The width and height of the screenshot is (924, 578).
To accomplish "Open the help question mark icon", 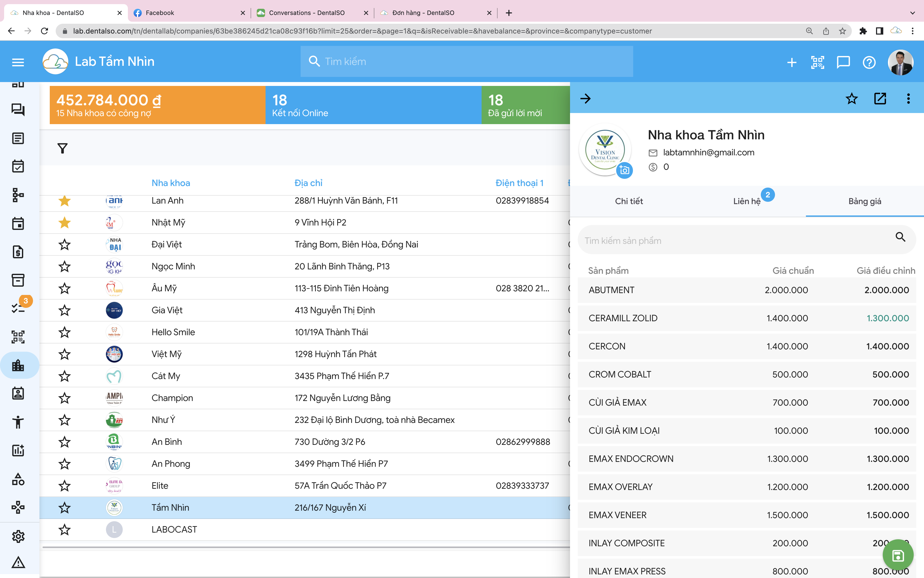I will [x=869, y=62].
